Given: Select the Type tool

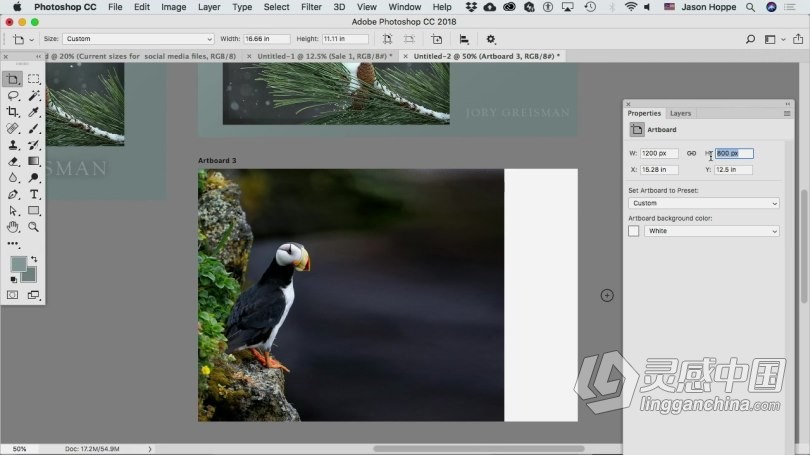Looking at the screenshot, I should 34,195.
